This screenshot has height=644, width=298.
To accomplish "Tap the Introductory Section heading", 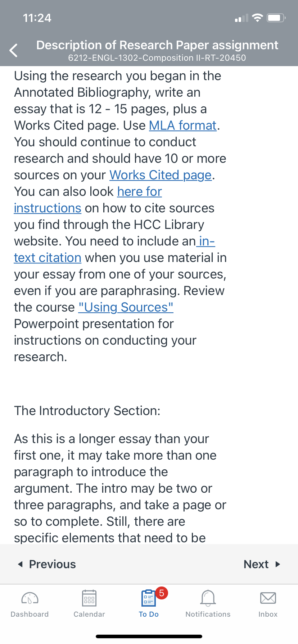I will (87, 411).
